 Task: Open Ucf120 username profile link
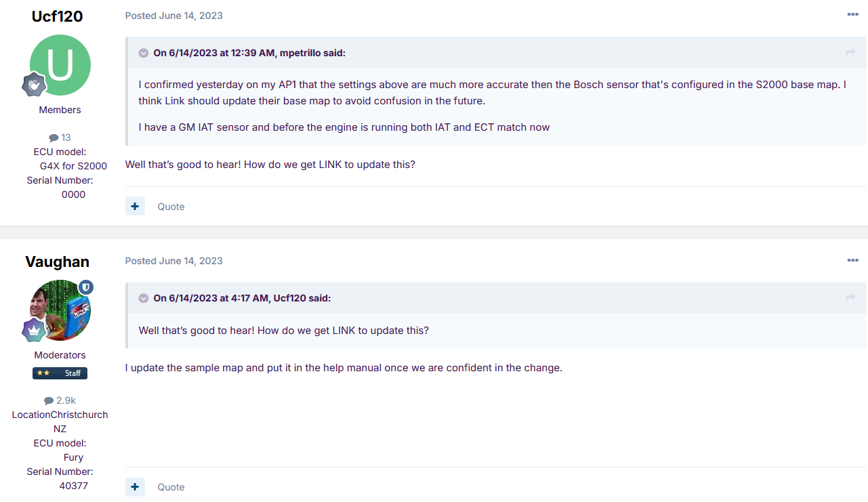(58, 16)
